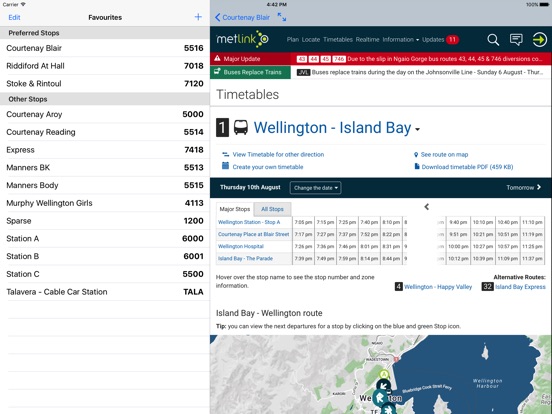The width and height of the screenshot is (552, 414).
Task: Click See route on map link
Action: (x=444, y=155)
